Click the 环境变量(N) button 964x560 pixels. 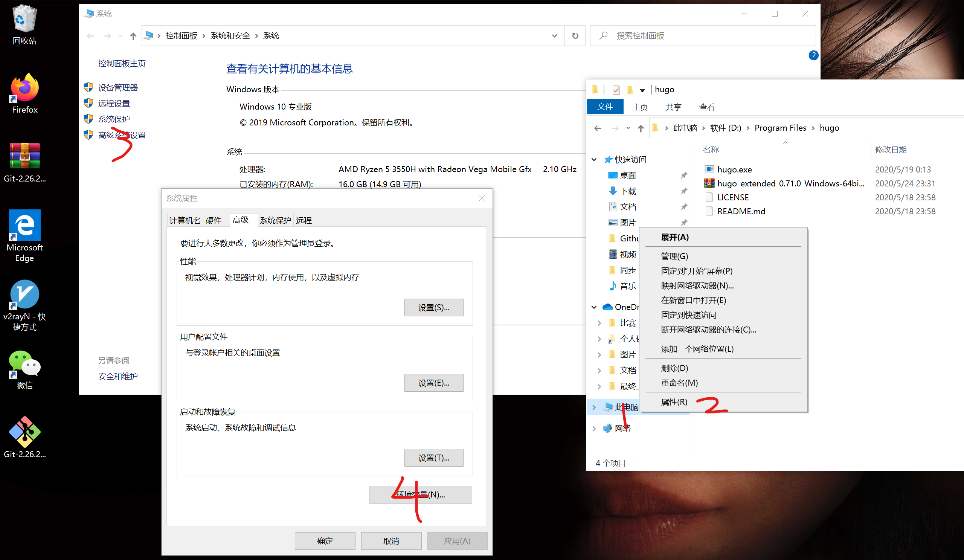420,494
